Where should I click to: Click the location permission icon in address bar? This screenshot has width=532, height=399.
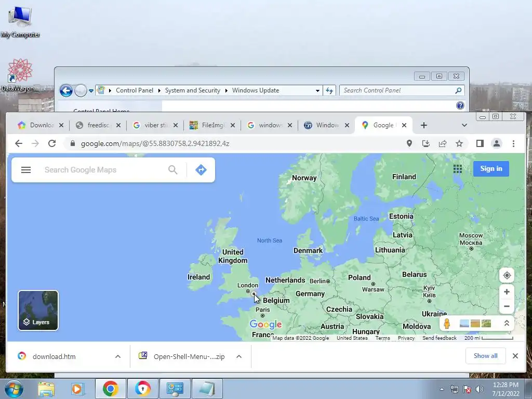pos(409,143)
